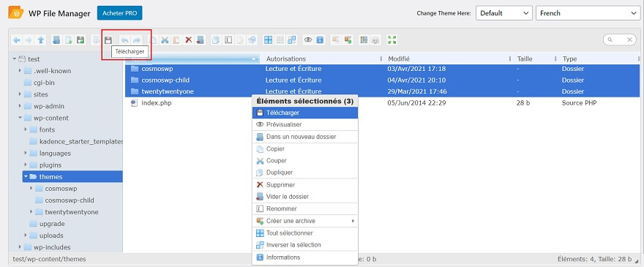Clear search with X in search box
The height and width of the screenshot is (267, 644).
[629, 40]
